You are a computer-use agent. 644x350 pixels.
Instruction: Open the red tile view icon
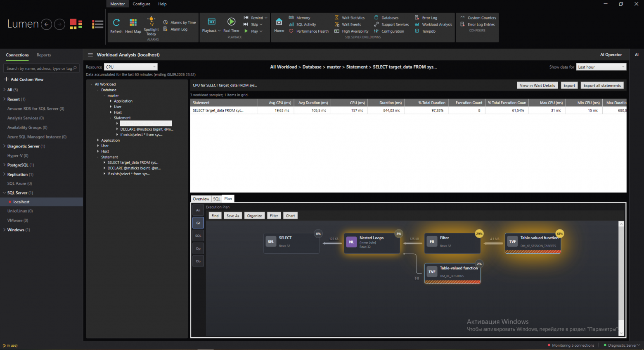click(76, 24)
